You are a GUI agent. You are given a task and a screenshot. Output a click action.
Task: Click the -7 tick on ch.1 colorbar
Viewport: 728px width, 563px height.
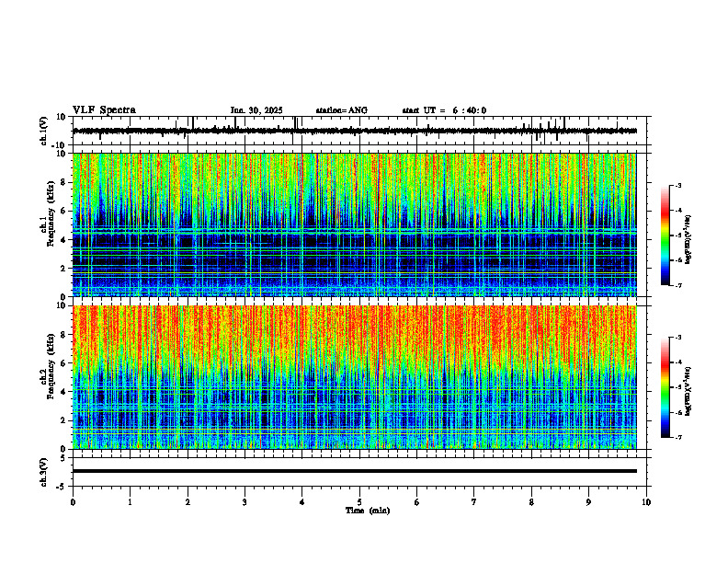(678, 285)
